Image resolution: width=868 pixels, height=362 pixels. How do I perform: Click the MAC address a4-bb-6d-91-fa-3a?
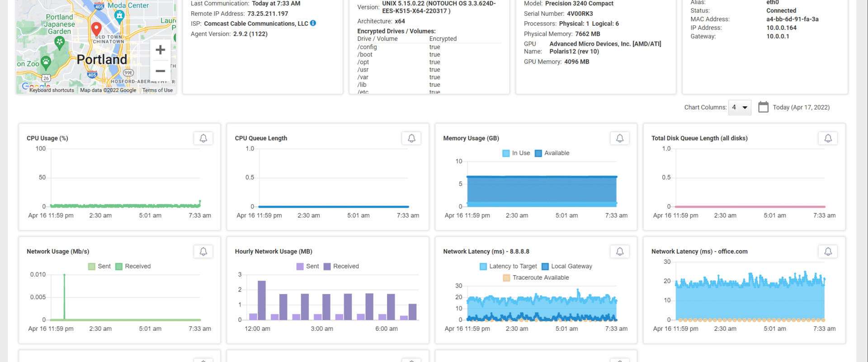(793, 19)
